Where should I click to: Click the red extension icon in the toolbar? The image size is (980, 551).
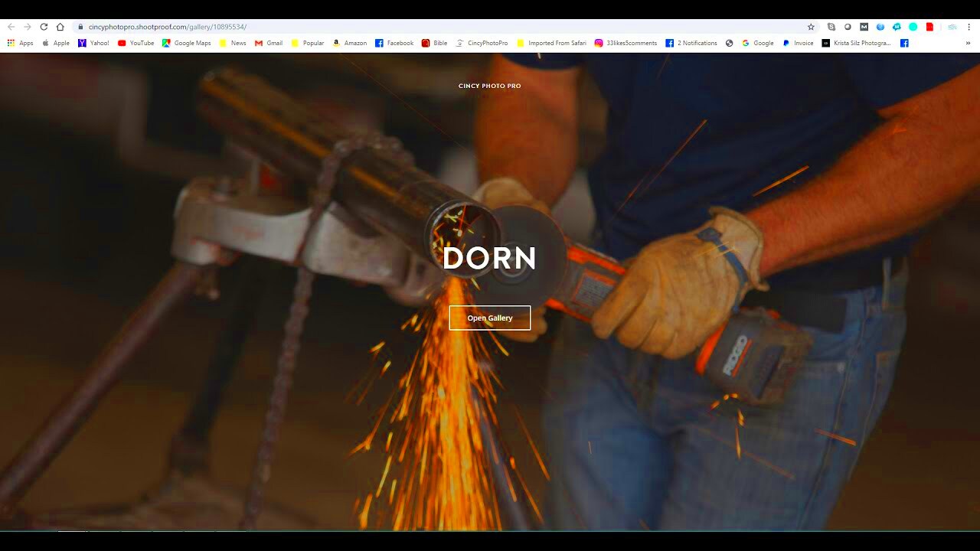929,27
